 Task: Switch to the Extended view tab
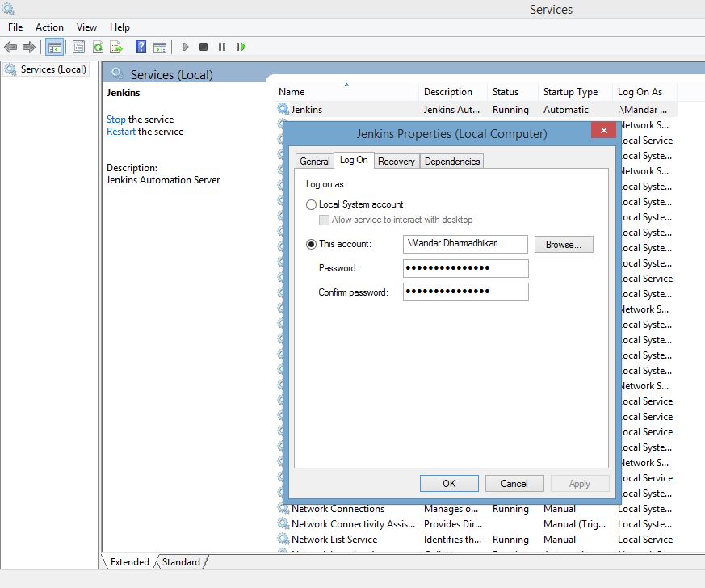pos(129,562)
